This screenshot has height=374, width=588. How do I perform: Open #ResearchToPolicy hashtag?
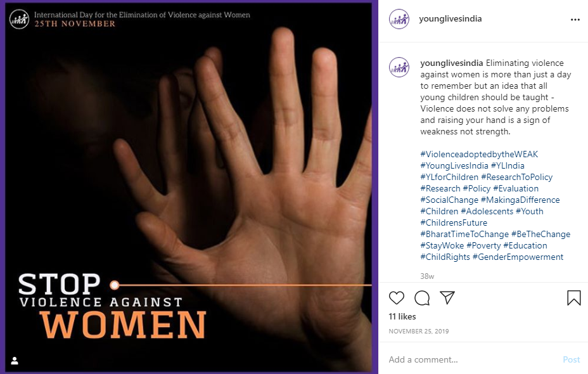pyautogui.click(x=517, y=177)
